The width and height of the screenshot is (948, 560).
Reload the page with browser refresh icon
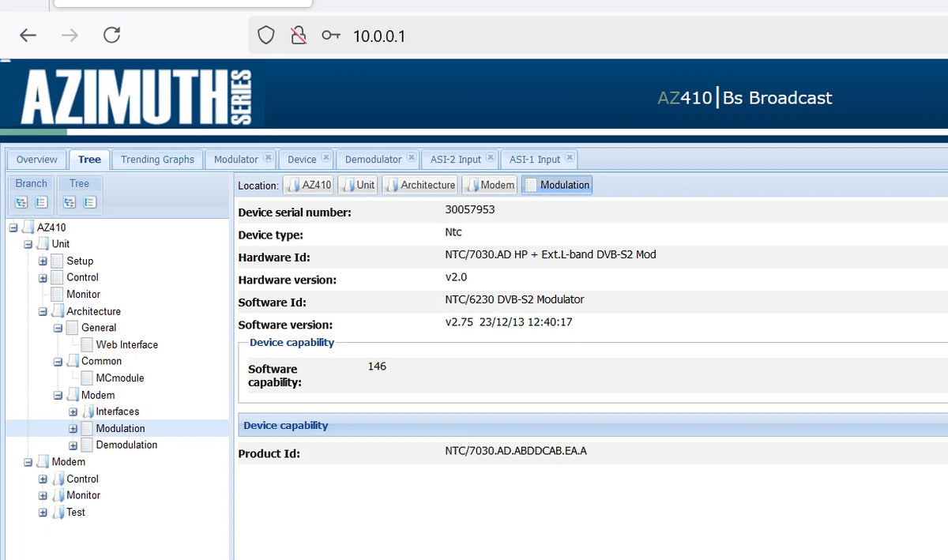pyautogui.click(x=111, y=36)
